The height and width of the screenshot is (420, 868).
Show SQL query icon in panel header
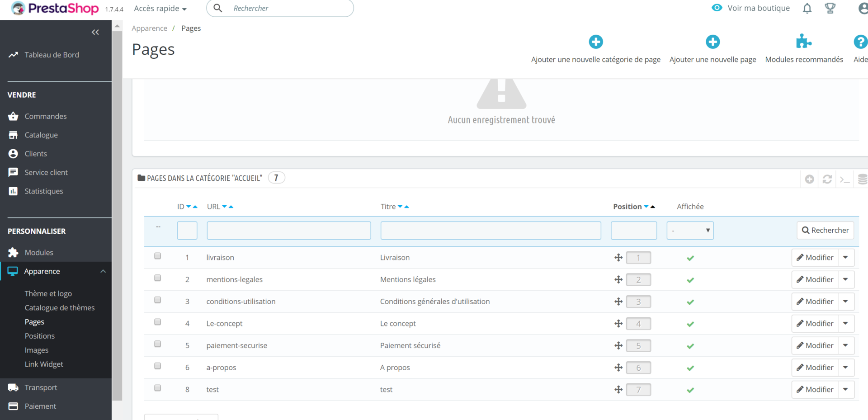[x=845, y=179]
